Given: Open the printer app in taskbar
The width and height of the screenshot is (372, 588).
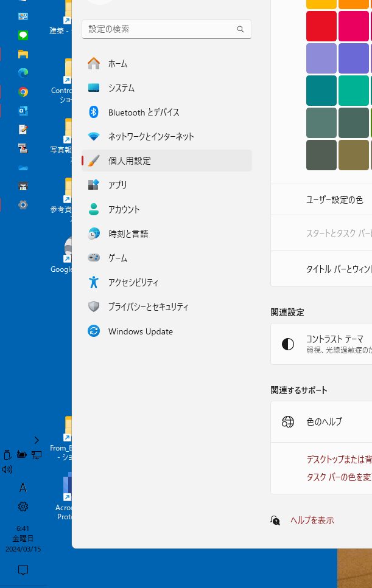Looking at the screenshot, I should pos(23,186).
